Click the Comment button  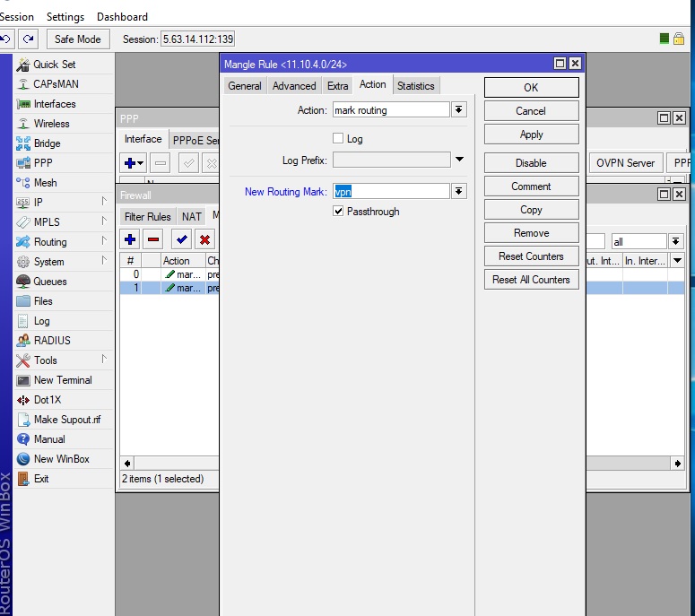click(x=531, y=187)
